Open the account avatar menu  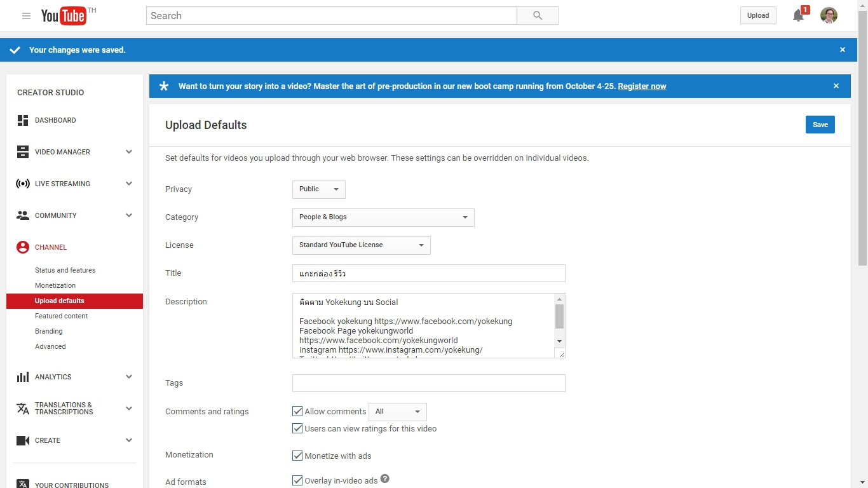click(x=829, y=16)
